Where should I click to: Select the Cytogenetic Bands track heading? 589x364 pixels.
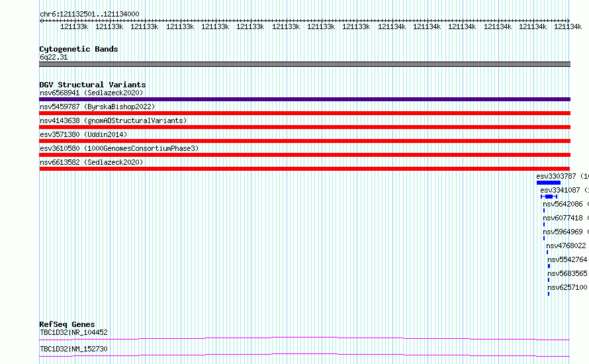click(79, 49)
